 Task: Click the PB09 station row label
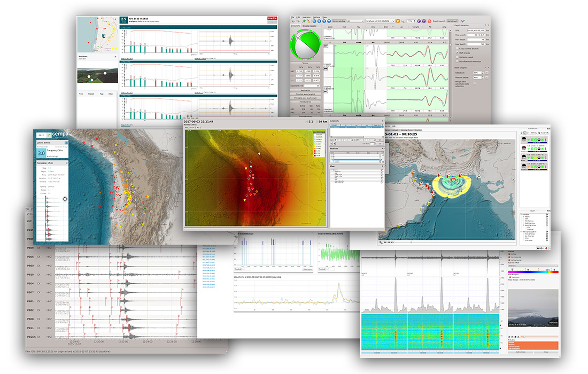pyautogui.click(x=30, y=248)
